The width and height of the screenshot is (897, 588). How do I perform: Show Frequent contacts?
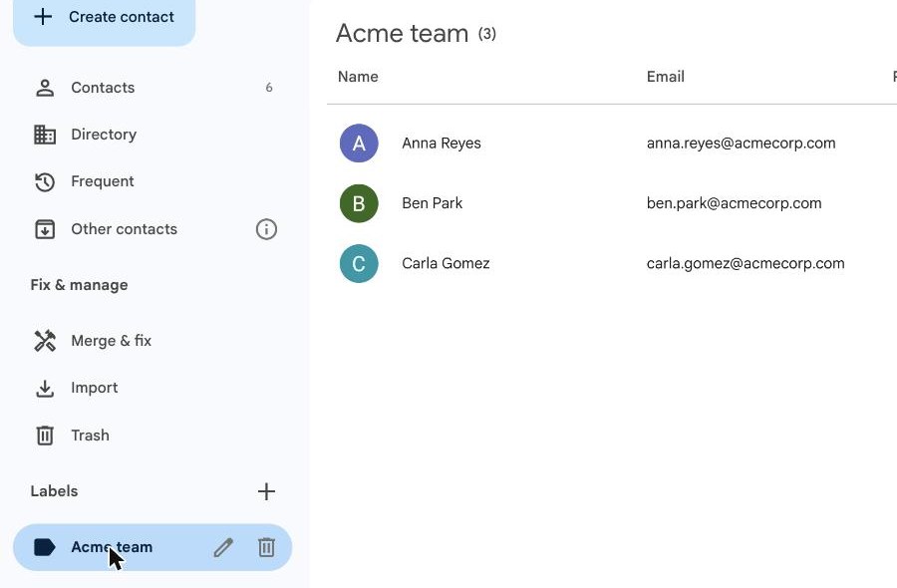152,181
